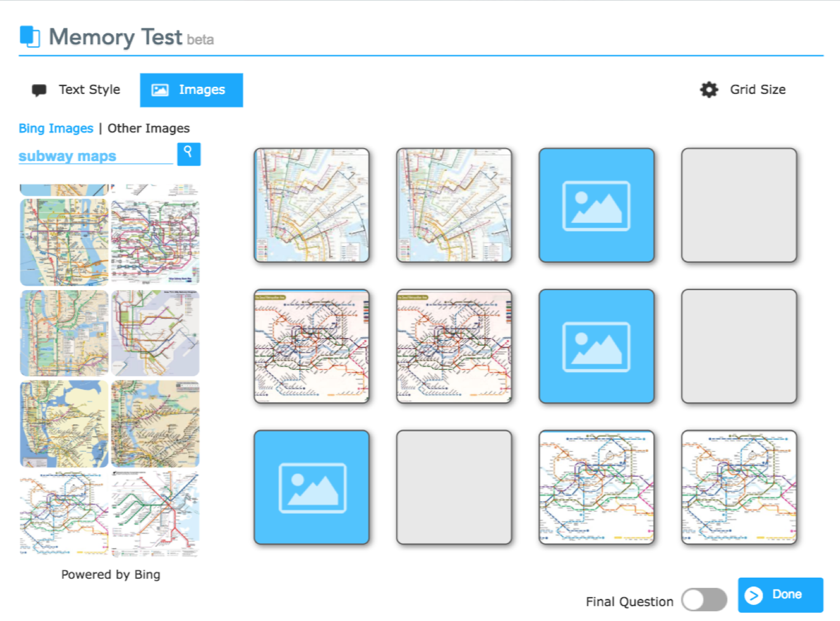This screenshot has width=840, height=621.
Task: Click the Done button
Action: tap(781, 595)
